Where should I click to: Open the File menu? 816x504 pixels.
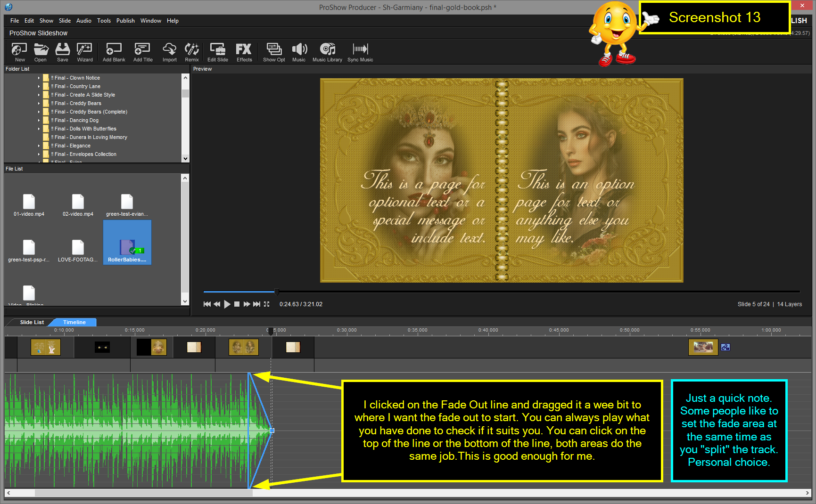[x=15, y=21]
